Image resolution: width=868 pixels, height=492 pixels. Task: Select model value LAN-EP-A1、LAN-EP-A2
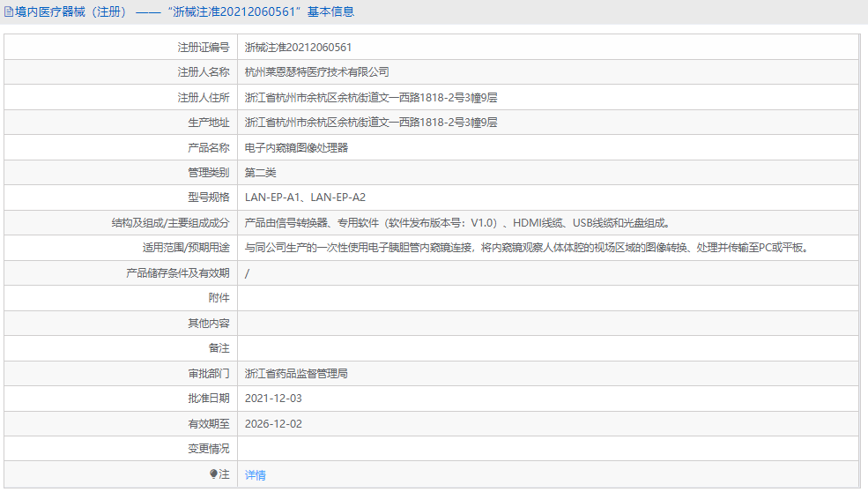[x=305, y=198]
